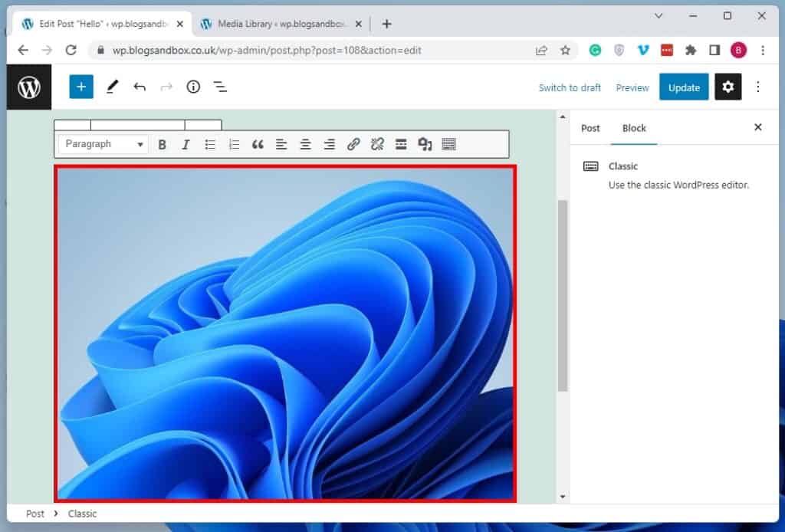Align text center

coord(305,145)
